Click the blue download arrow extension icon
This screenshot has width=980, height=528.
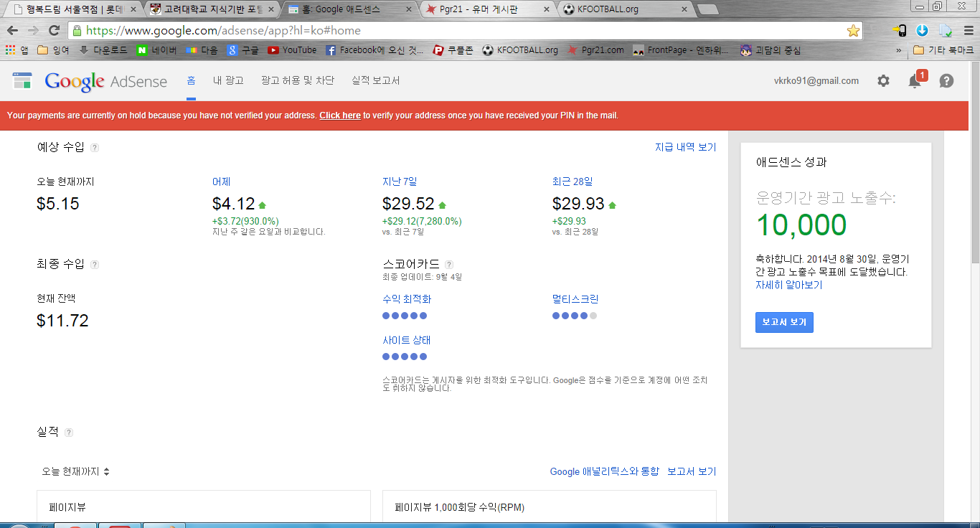click(923, 31)
